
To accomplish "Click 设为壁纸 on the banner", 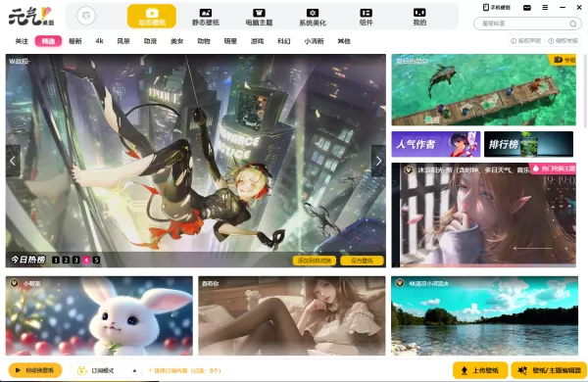I will pyautogui.click(x=363, y=261).
